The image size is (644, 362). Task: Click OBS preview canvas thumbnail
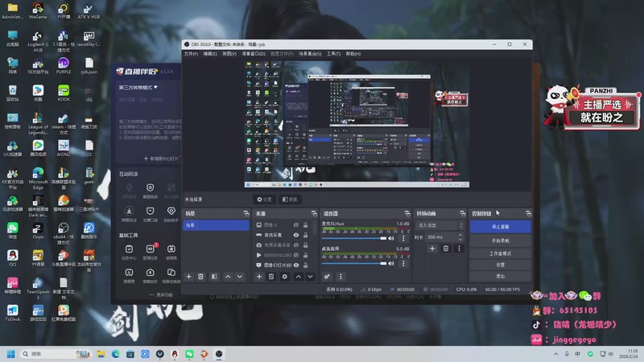coord(357,125)
